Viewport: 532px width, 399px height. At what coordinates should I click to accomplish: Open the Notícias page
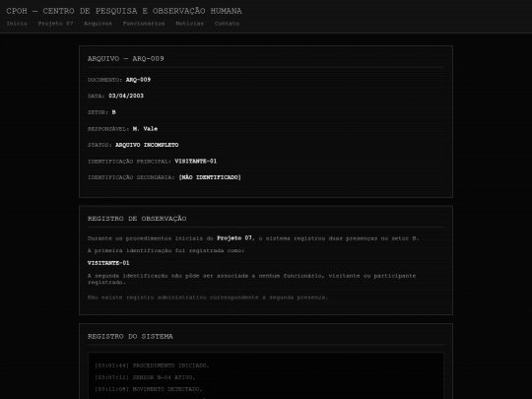click(190, 24)
